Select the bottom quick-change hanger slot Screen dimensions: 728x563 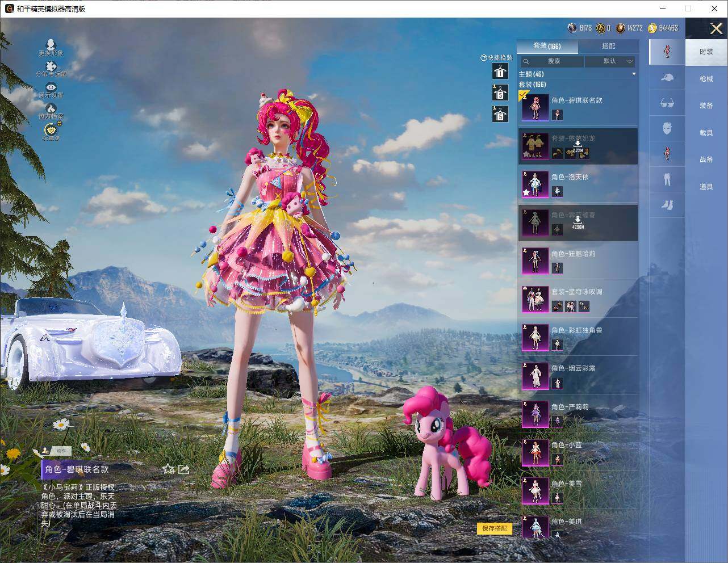(500, 114)
